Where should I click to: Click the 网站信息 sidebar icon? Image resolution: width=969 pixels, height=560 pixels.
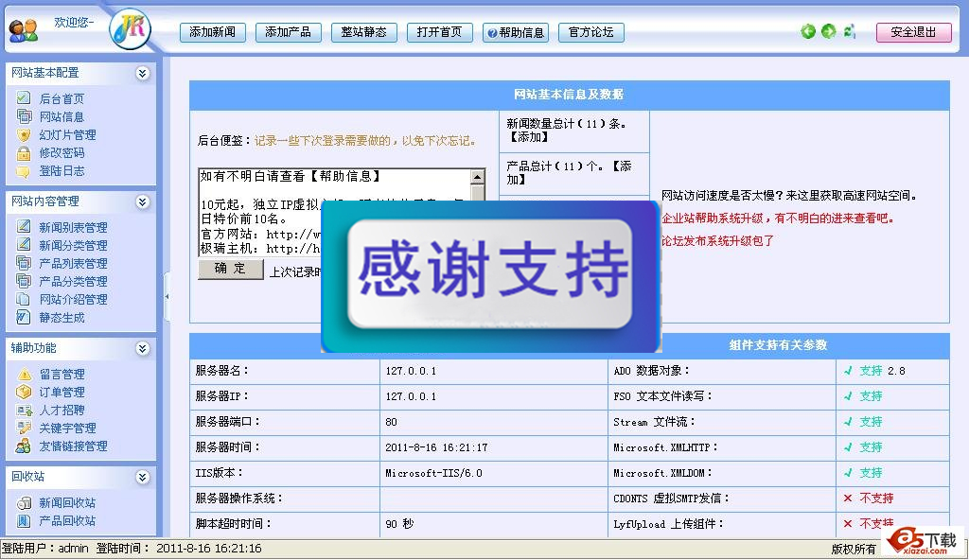tap(24, 115)
